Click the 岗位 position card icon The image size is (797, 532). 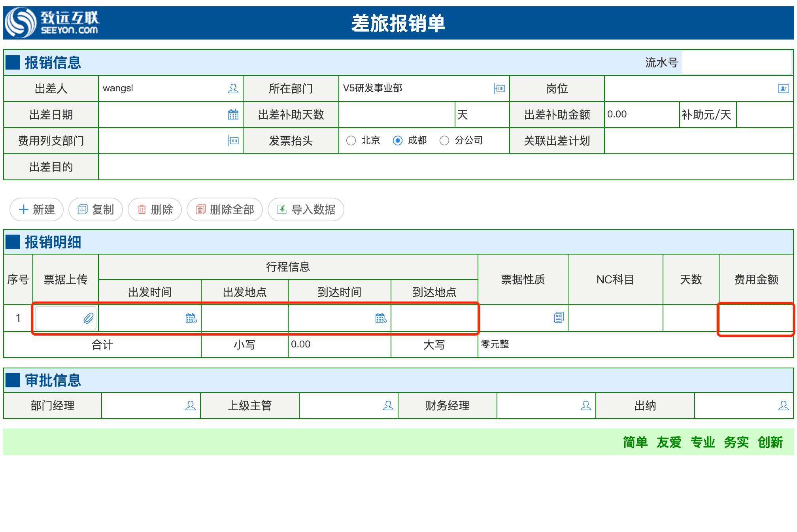coord(783,89)
